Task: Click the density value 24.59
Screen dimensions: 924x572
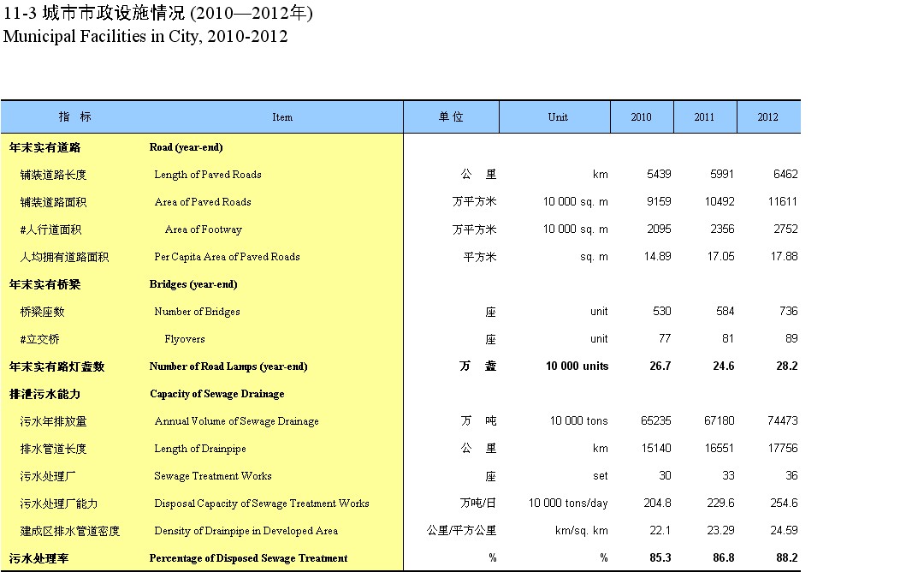Action: coord(784,531)
